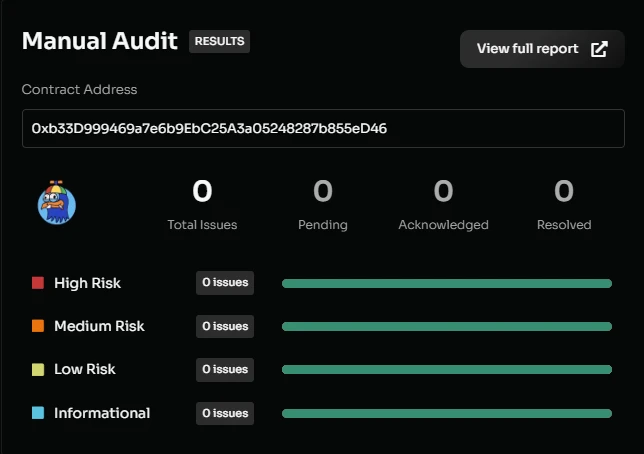This screenshot has width=644, height=454.
Task: Click the High Risk 0 issues badge
Action: click(x=225, y=283)
